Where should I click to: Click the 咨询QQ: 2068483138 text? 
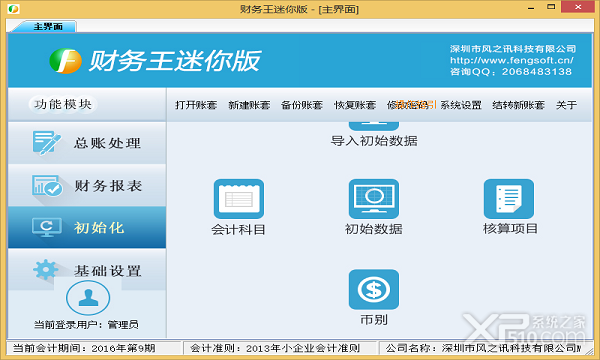tap(511, 72)
